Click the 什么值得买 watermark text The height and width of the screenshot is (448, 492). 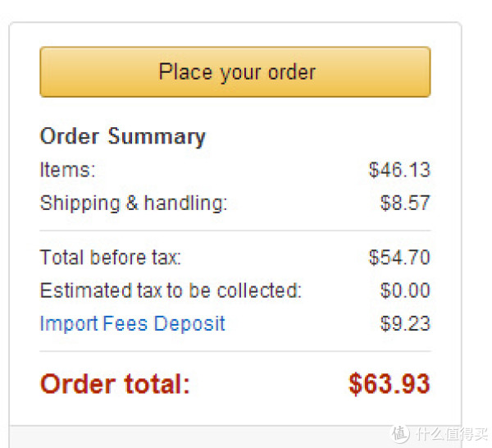[452, 435]
